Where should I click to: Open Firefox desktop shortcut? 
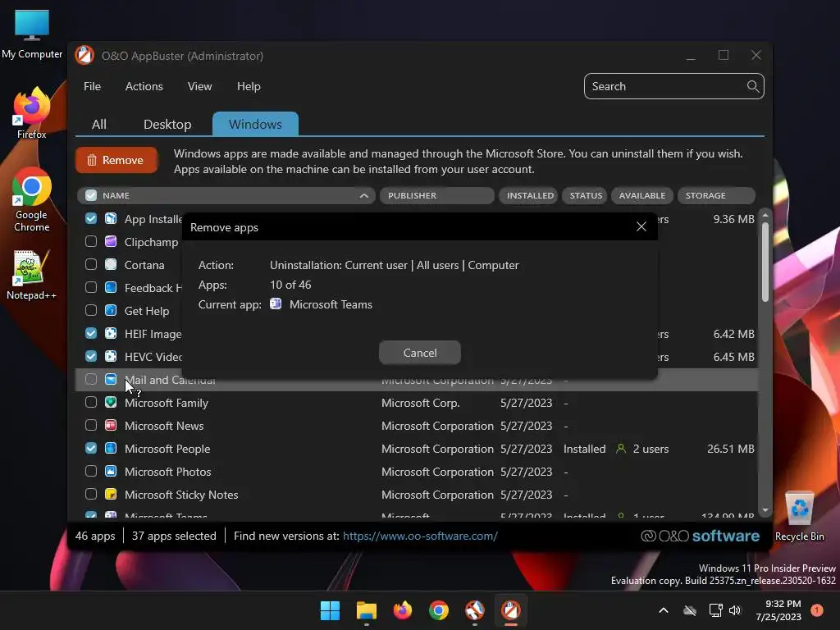(32, 113)
